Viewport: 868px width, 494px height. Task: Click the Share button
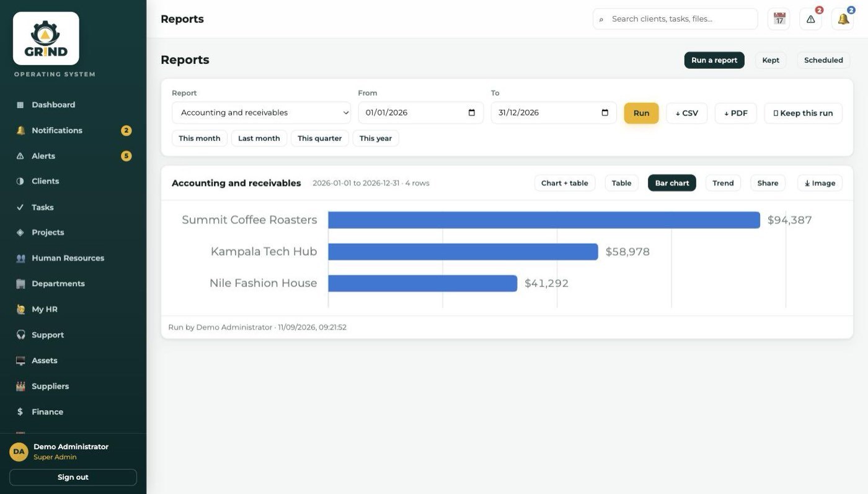click(768, 183)
